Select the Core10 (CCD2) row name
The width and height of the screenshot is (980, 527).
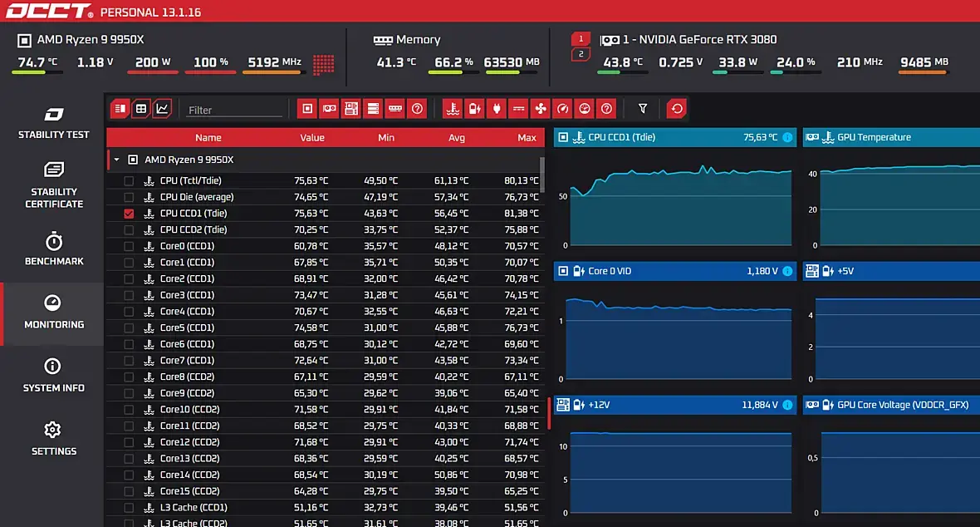pos(189,409)
